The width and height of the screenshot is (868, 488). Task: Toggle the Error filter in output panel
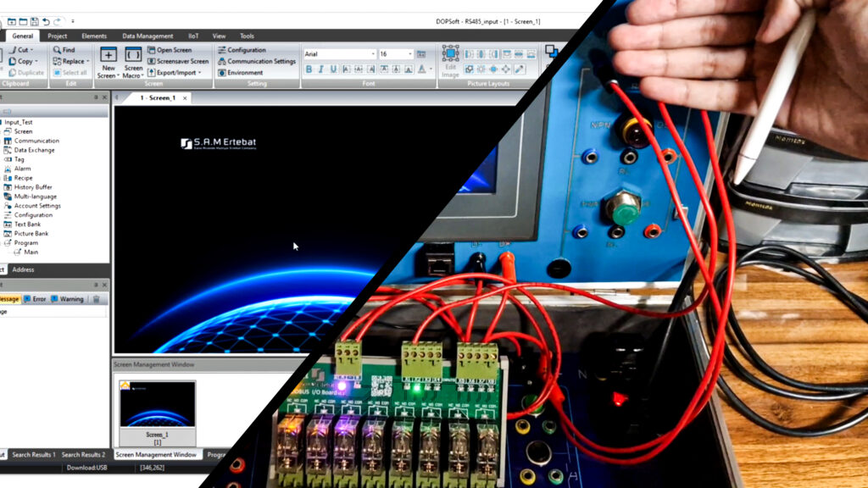click(35, 299)
